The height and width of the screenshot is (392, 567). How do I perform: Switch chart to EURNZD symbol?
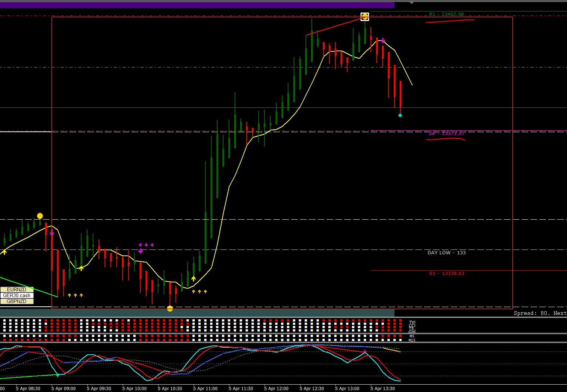pos(17,290)
